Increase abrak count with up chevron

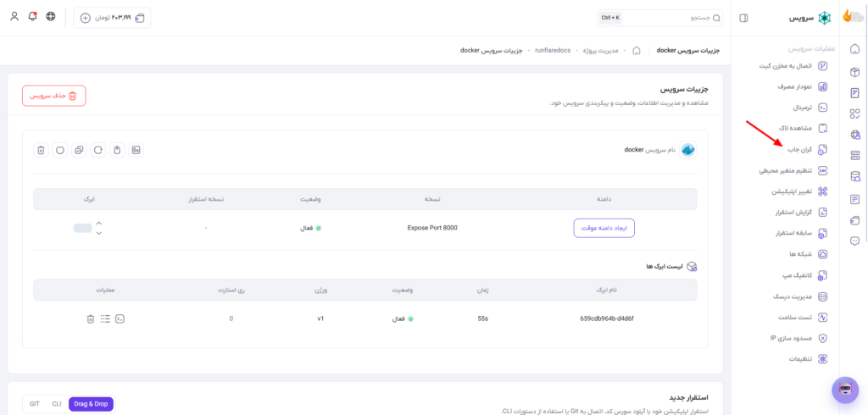(x=98, y=223)
